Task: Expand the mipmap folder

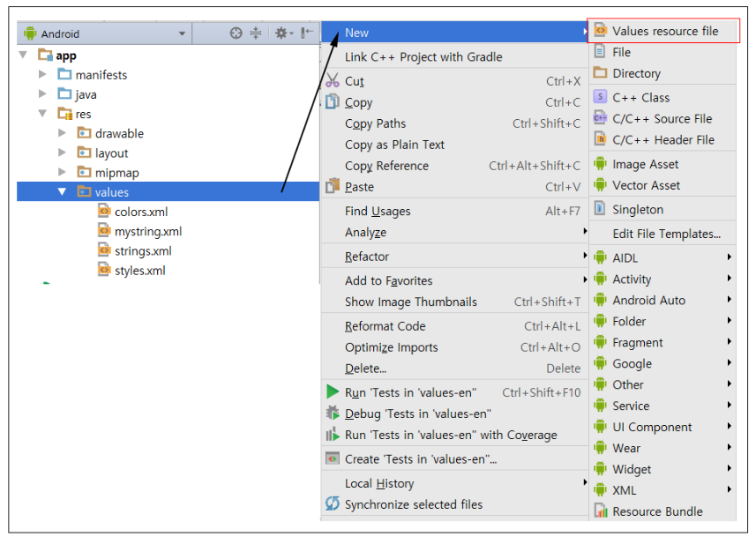Action: (x=62, y=172)
